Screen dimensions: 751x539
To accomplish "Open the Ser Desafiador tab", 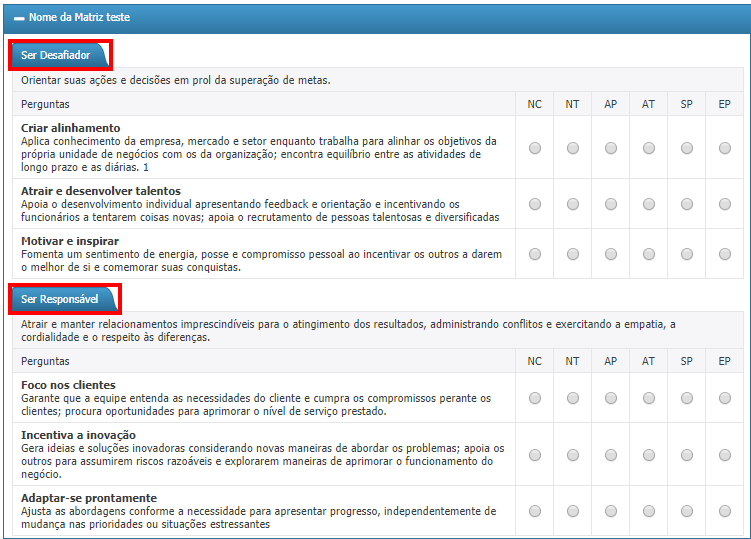I will [56, 55].
